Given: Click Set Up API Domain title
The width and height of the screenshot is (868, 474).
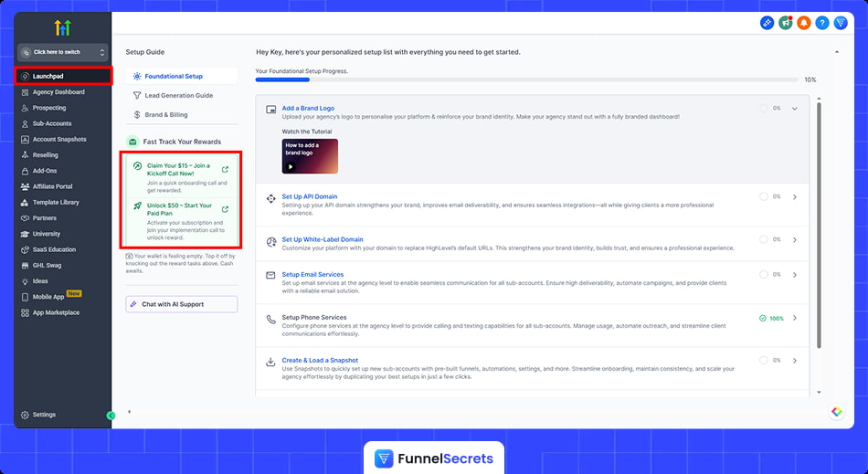Looking at the screenshot, I should point(310,196).
